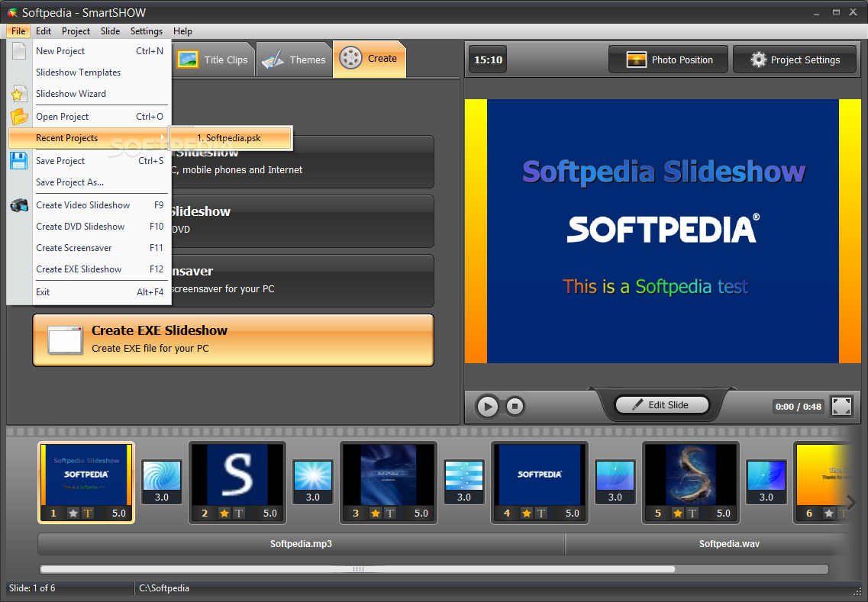Choose New Project from File menu

[x=100, y=51]
